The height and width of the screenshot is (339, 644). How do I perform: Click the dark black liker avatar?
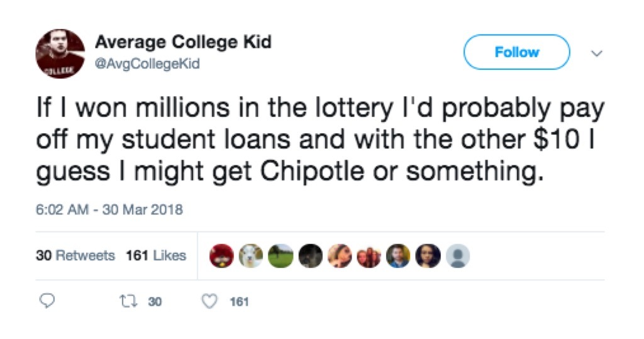tap(310, 256)
